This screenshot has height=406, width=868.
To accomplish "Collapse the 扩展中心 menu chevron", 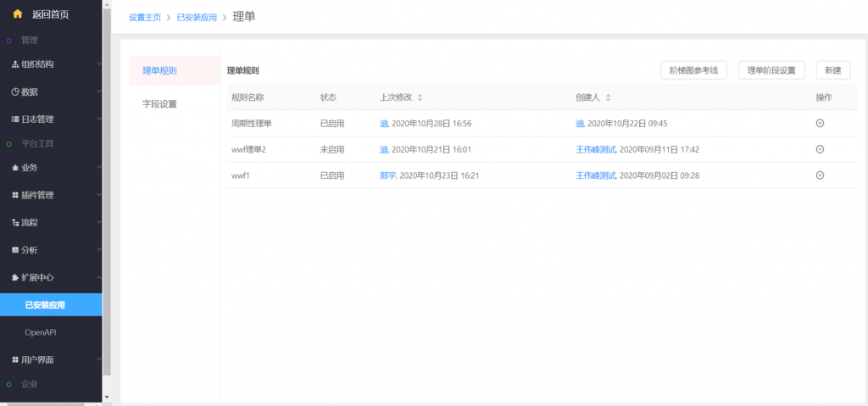I will (98, 278).
